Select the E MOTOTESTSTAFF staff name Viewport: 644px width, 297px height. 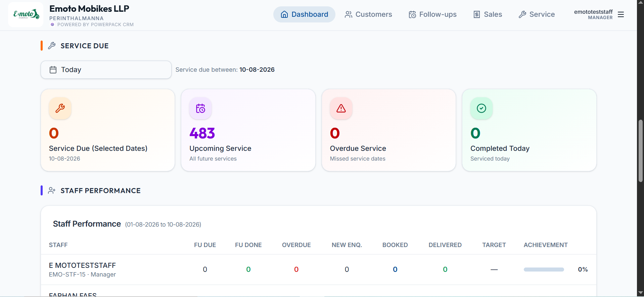pyautogui.click(x=82, y=265)
